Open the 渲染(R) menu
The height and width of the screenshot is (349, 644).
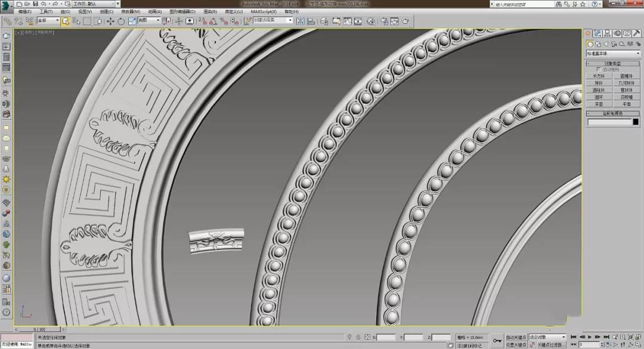tap(210, 12)
